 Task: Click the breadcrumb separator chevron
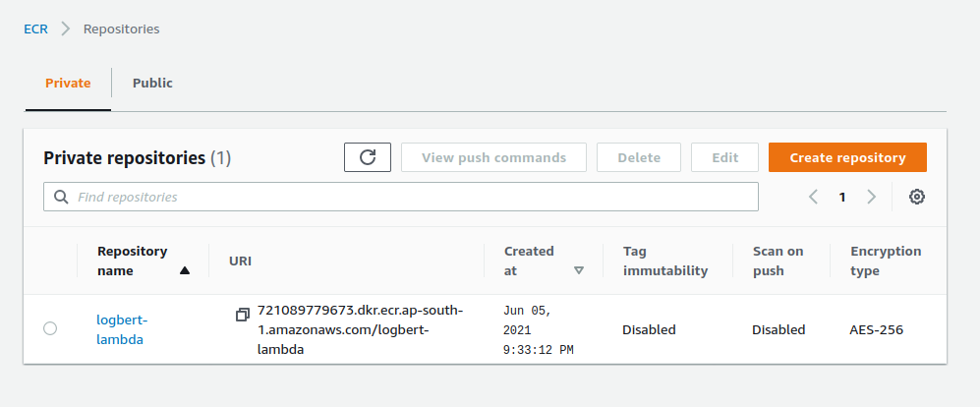click(66, 29)
